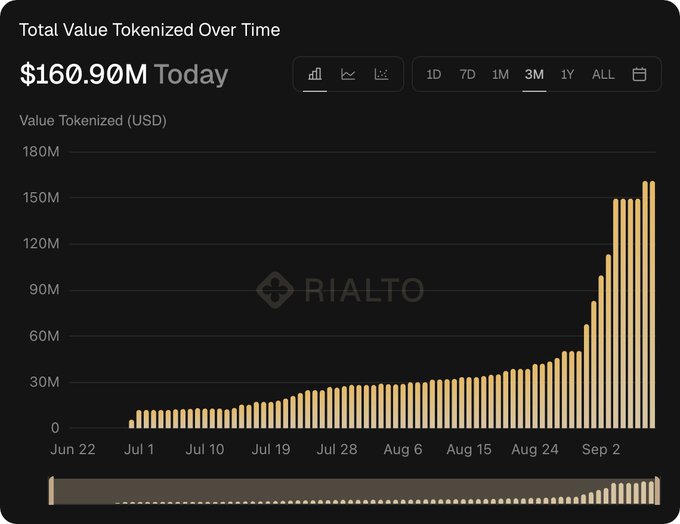Click the 'Jul 19' axis label
This screenshot has width=680, height=524.
click(271, 449)
